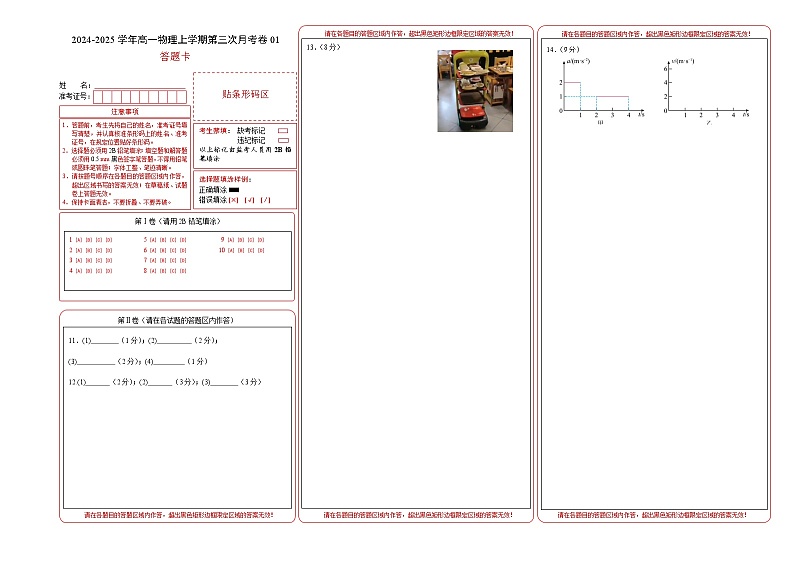This screenshot has width=794, height=562.
Task: Tick the 违纪标记 checkbox
Action: click(283, 140)
